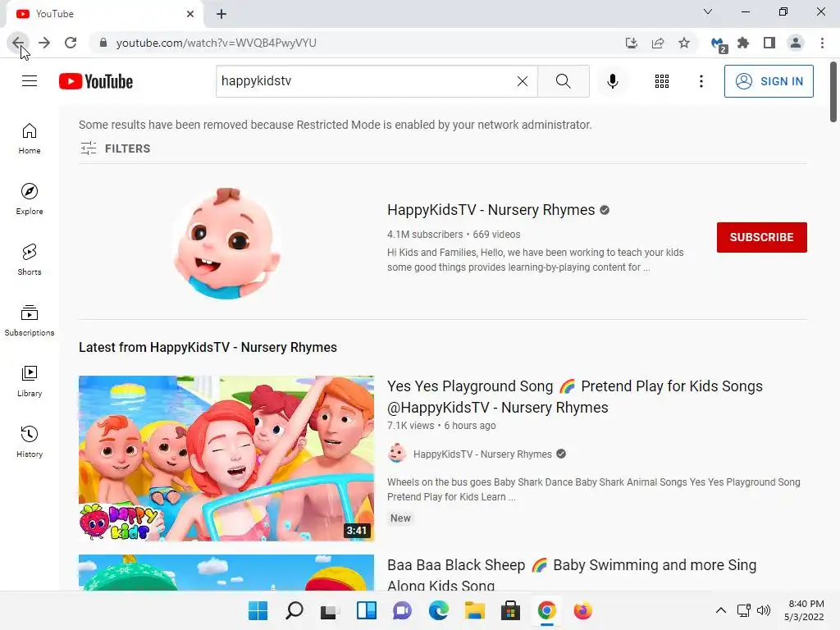Launch Microsoft Edge from taskbar

coord(439,610)
